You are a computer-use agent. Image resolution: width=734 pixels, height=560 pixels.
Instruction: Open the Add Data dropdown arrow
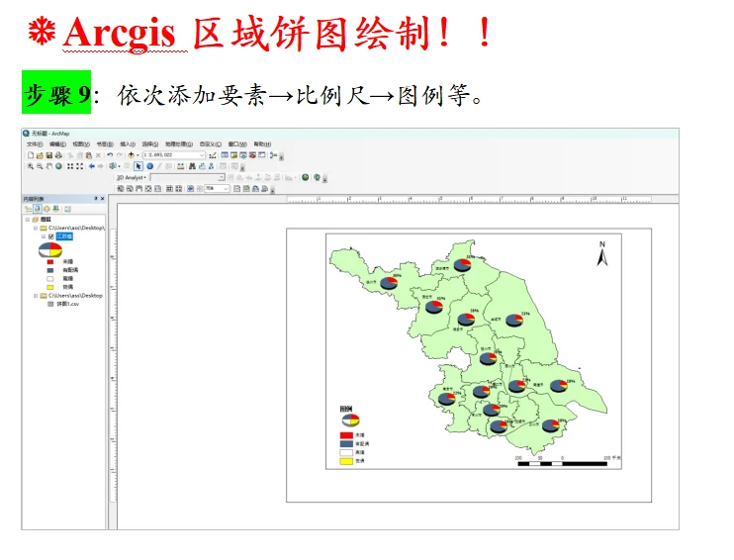(x=138, y=155)
